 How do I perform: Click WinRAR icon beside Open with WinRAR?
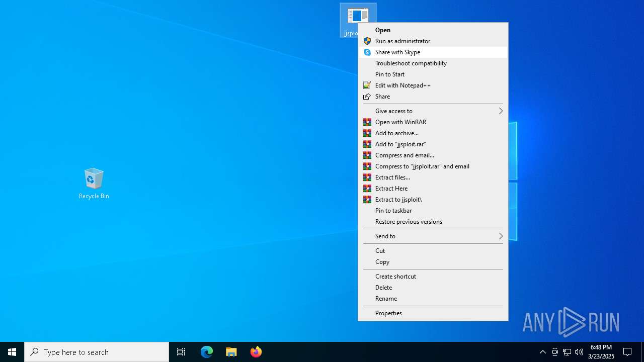pos(367,122)
